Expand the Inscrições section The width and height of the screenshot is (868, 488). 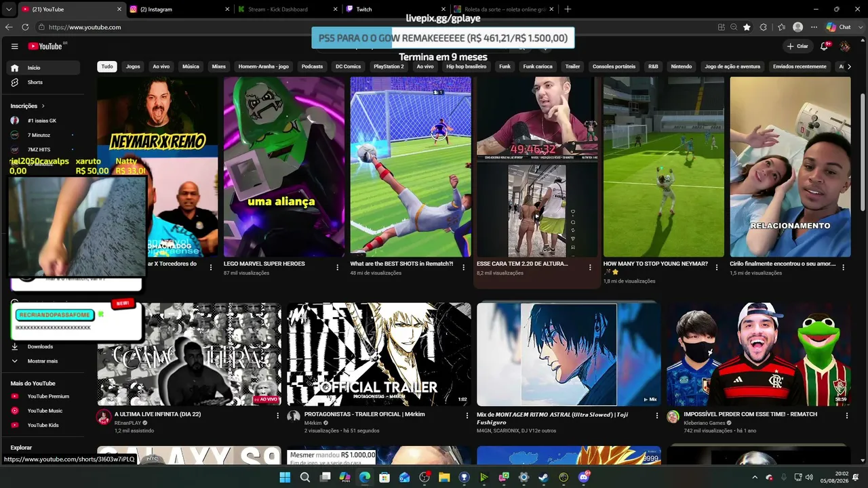click(28, 106)
